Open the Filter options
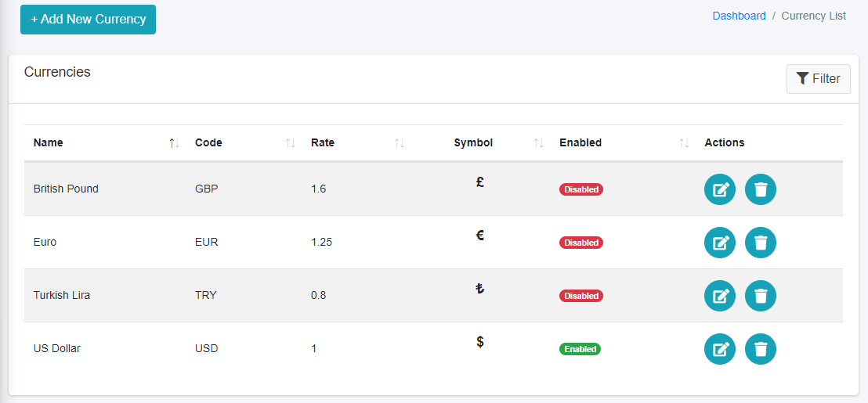Screen dimensions: 868x403 point(818,78)
